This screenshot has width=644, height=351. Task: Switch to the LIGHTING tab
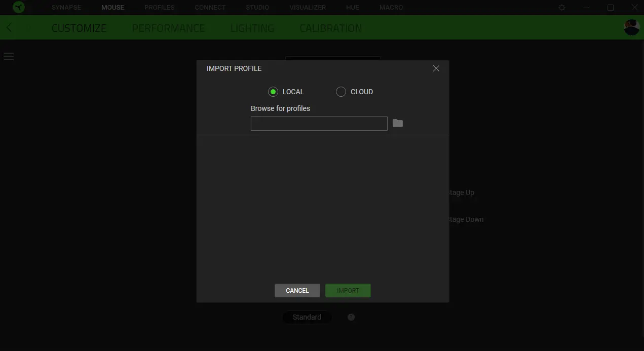click(252, 28)
